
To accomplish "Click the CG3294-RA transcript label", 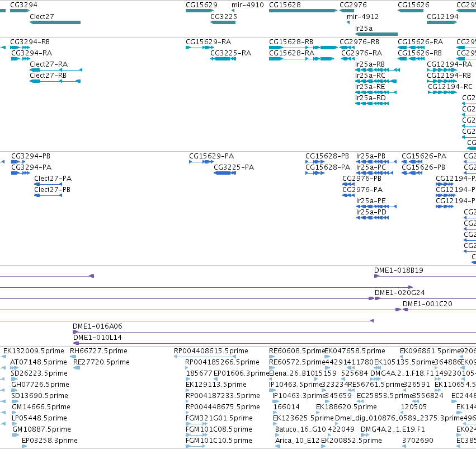I will pos(31,53).
